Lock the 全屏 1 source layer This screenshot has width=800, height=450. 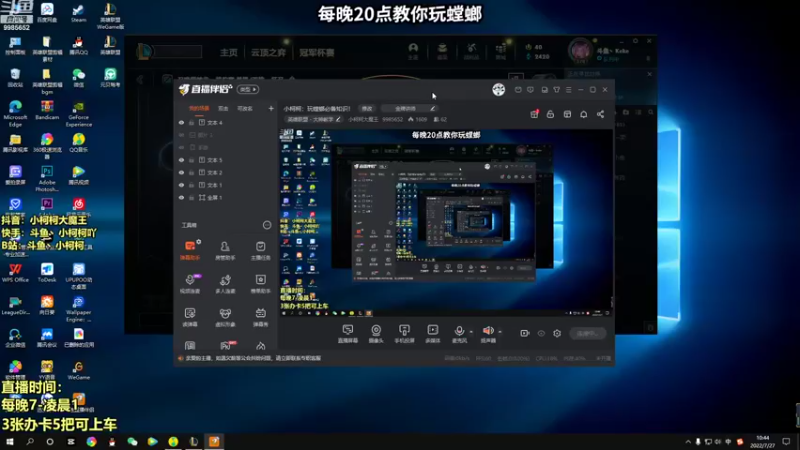pyautogui.click(x=191, y=197)
